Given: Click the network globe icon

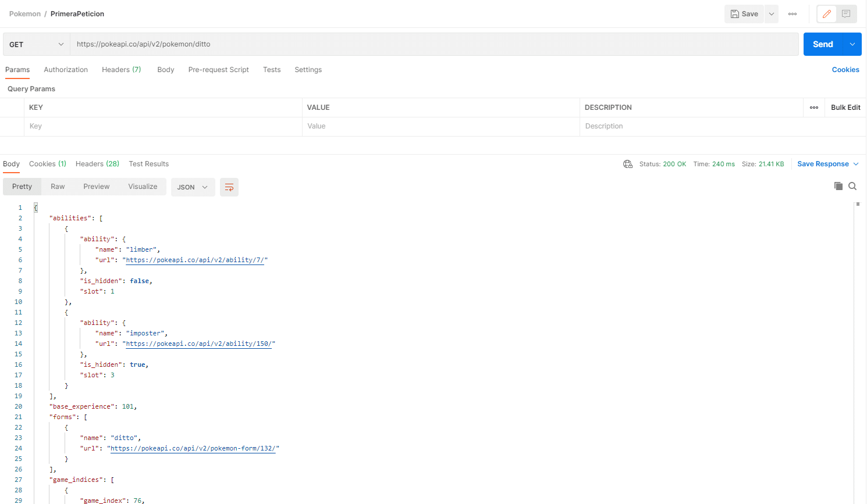Looking at the screenshot, I should coord(628,164).
